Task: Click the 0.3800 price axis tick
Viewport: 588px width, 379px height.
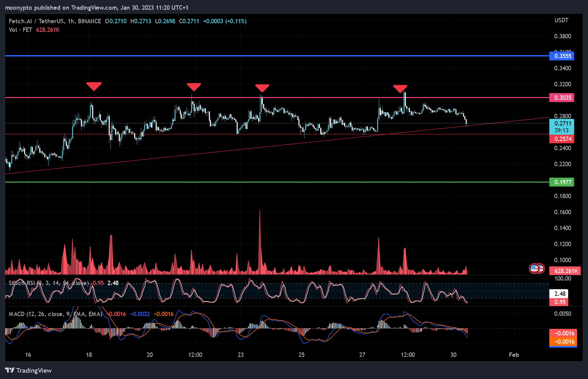Action: (x=563, y=36)
